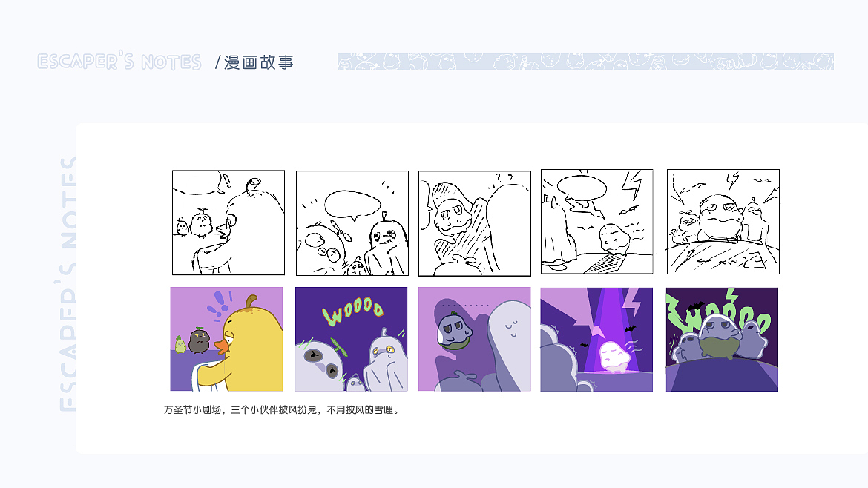868x488 pixels.
Task: Click the colored panel with green WOOOO text
Action: (352, 339)
